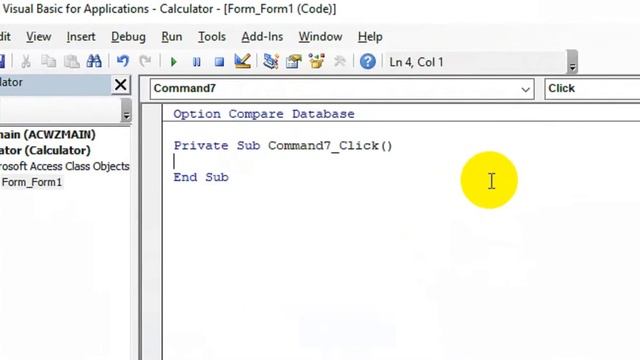640x360 pixels.
Task: Click the Toolbox icon in toolbar
Action: (339, 62)
